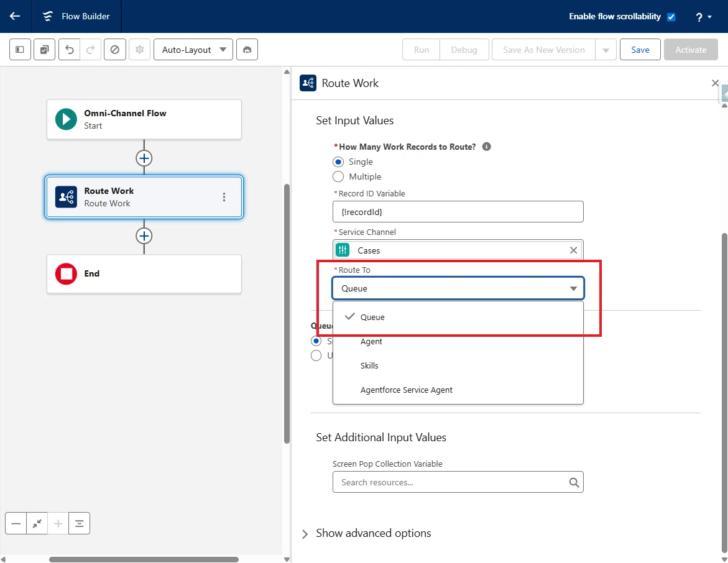
Task: Click the red End stop icon
Action: [x=66, y=274]
